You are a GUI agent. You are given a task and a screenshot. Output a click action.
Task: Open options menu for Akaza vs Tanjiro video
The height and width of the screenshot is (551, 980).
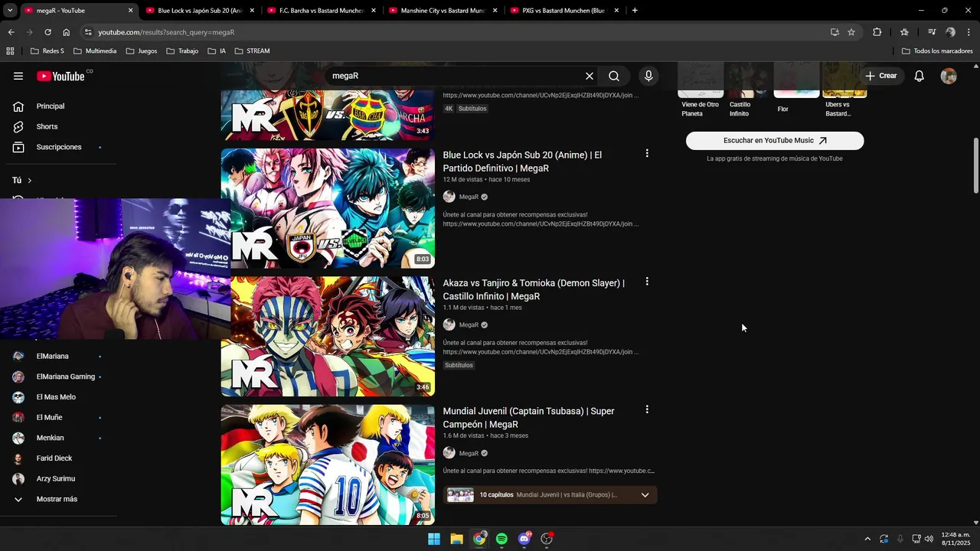point(647,282)
